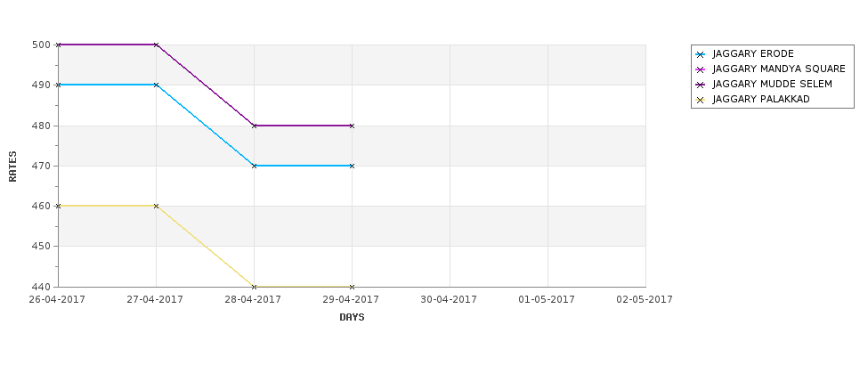868x382 pixels.
Task: Click the JAGGARY PALAKKAD legend label
Action: pos(761,99)
